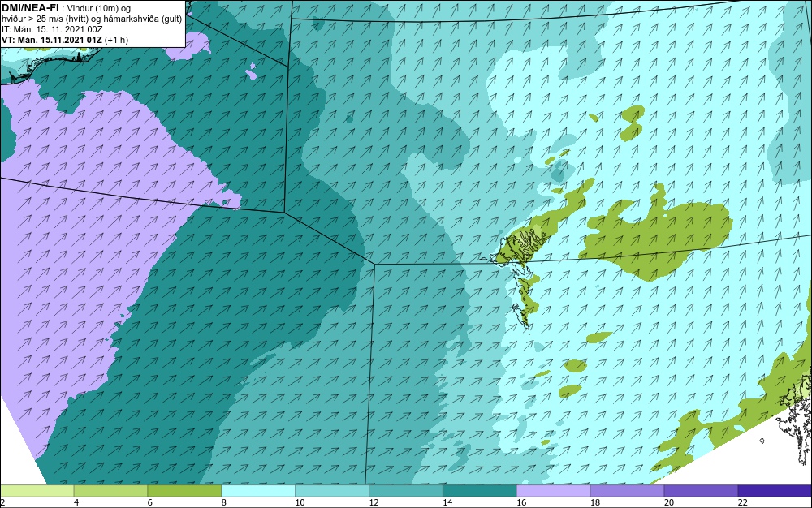Click the 2-4 m/s pale green legend swatch

37,491
